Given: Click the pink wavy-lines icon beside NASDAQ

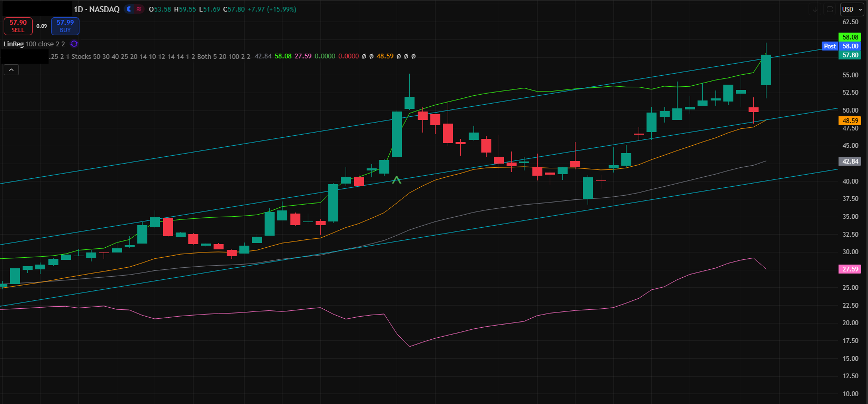Looking at the screenshot, I should click(x=139, y=9).
